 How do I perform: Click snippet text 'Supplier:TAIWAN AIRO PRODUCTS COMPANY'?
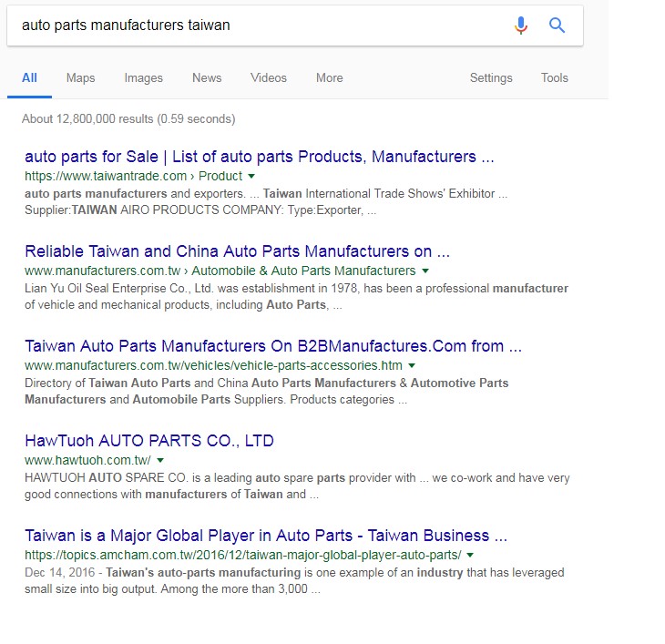[x=154, y=210]
